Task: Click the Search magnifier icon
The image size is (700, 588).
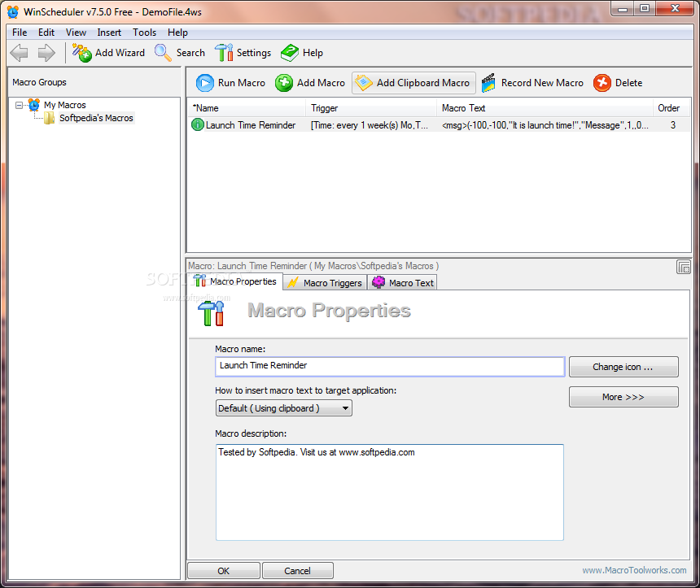Action: 163,53
